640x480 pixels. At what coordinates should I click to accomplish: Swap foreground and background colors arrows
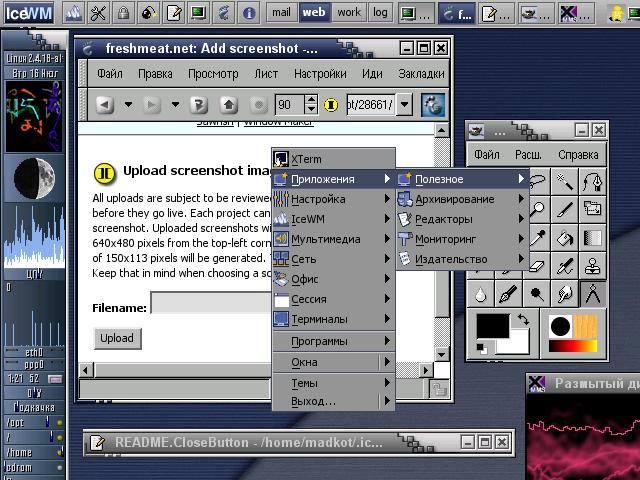pyautogui.click(x=524, y=319)
